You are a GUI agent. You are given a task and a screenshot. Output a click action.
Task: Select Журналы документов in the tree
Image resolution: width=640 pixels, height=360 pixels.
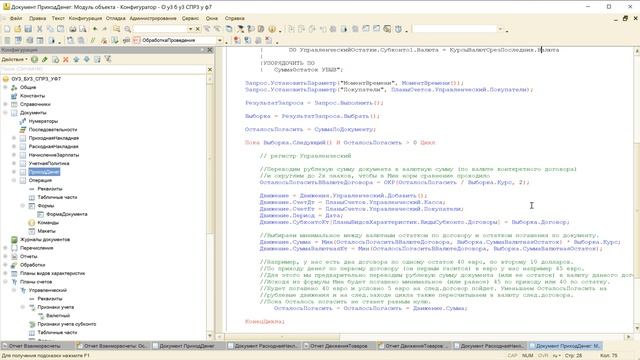pos(45,240)
